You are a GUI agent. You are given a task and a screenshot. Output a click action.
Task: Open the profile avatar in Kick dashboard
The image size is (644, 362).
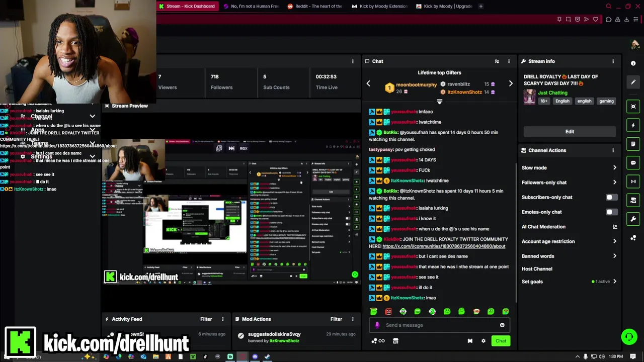634,45
